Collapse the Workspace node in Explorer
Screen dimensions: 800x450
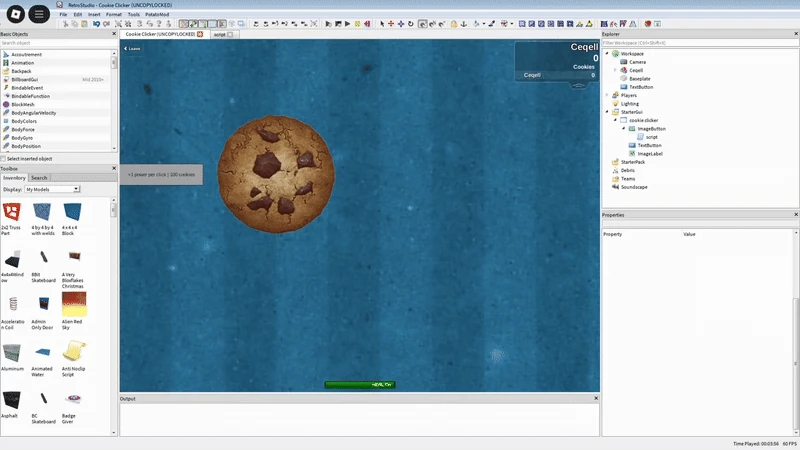pos(607,54)
